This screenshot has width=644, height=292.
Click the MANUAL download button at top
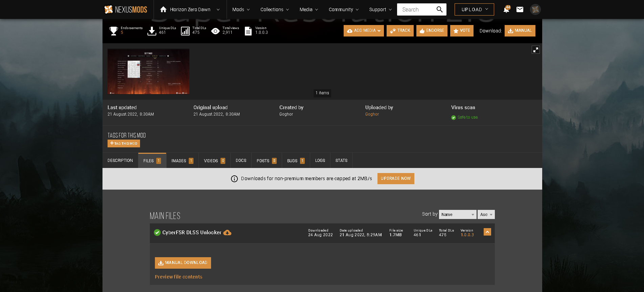tap(520, 31)
